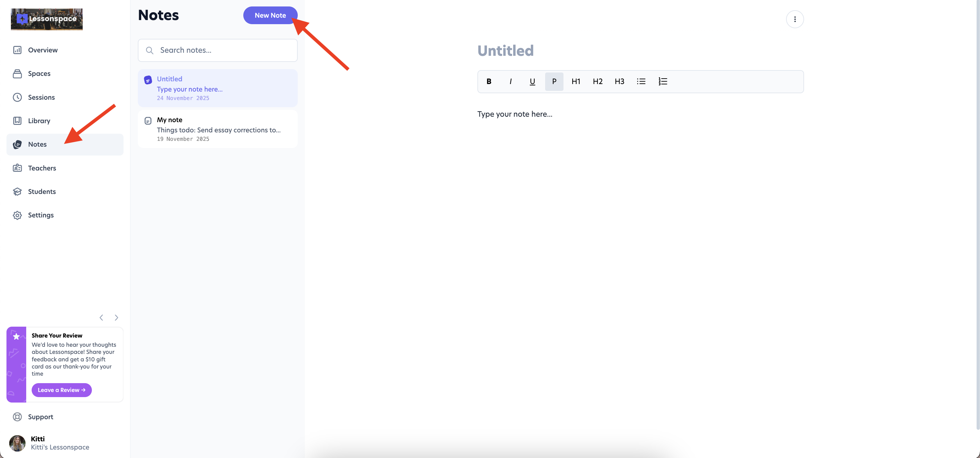The height and width of the screenshot is (458, 980).
Task: Apply H1 heading style
Action: point(576,81)
